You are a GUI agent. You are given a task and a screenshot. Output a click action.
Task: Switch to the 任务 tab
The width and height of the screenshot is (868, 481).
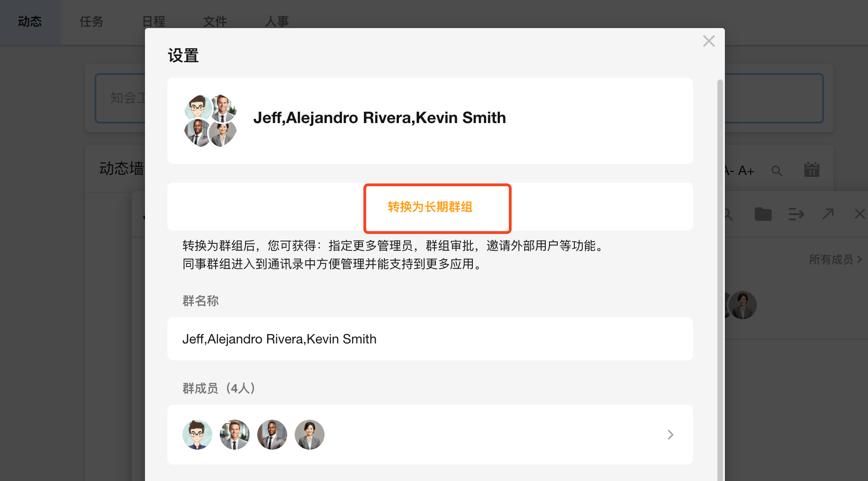coord(92,22)
